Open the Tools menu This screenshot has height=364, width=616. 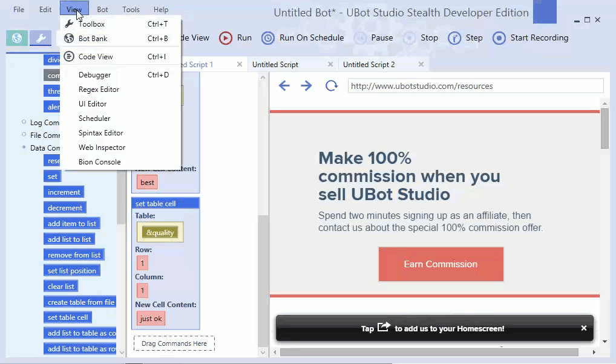coord(131,10)
